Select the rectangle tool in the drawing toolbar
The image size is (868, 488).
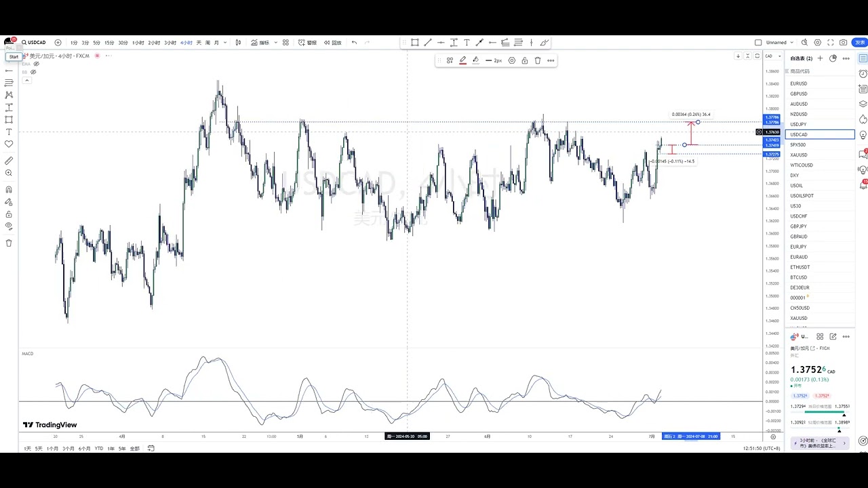point(414,43)
